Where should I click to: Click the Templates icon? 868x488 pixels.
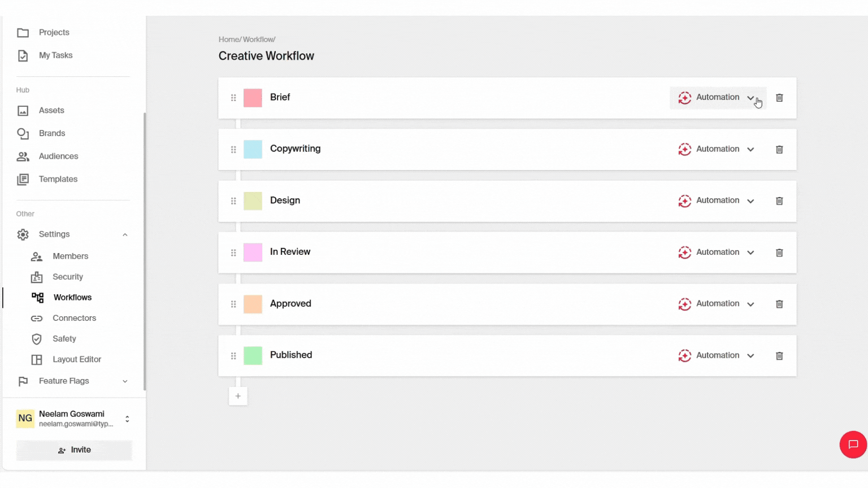pyautogui.click(x=23, y=179)
